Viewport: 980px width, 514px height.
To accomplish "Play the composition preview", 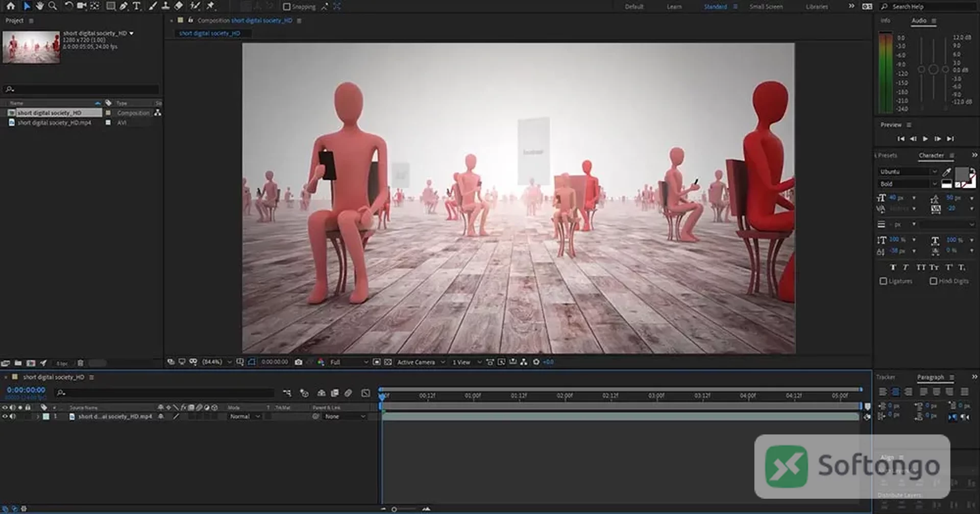I will [925, 139].
